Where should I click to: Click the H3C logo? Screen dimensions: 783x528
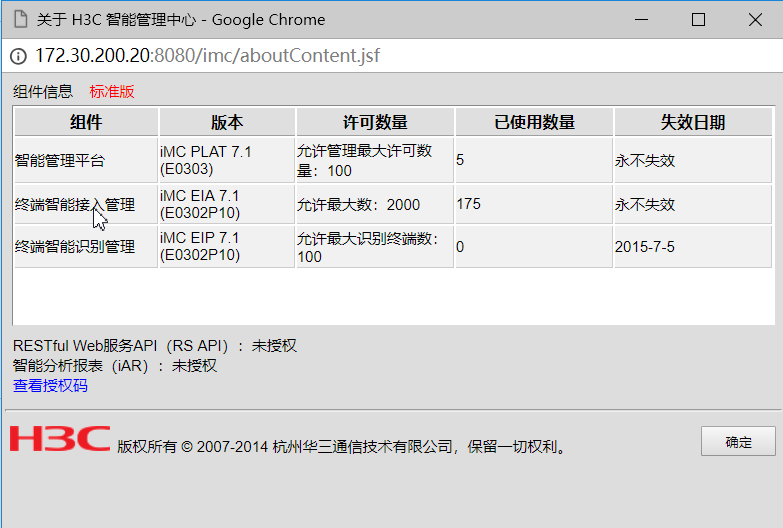[59, 439]
